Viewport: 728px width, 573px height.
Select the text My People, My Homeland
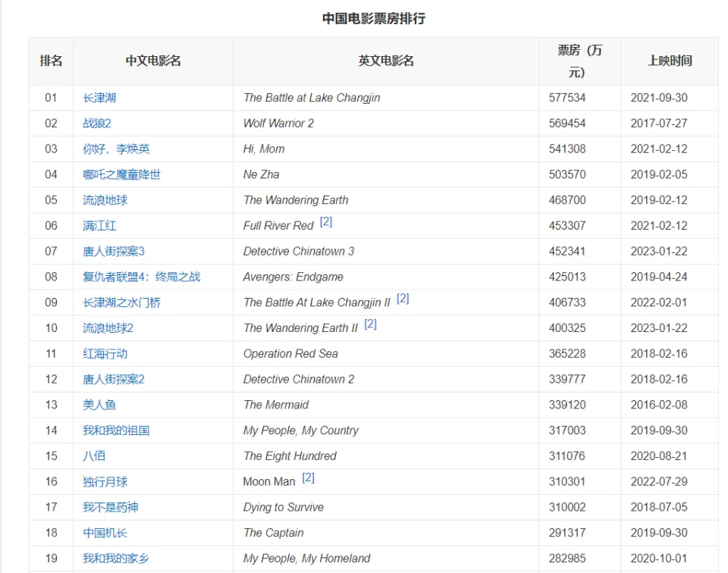click(306, 558)
